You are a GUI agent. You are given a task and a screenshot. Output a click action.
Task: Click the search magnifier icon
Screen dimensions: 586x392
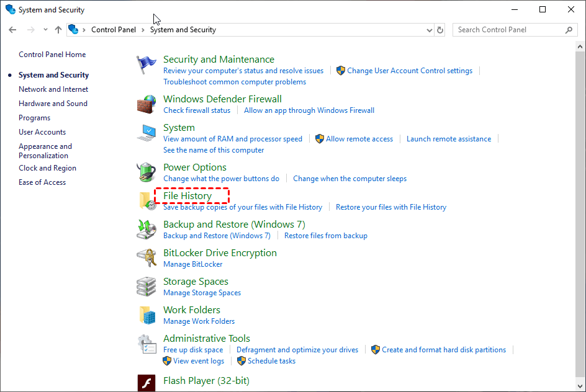[569, 30]
